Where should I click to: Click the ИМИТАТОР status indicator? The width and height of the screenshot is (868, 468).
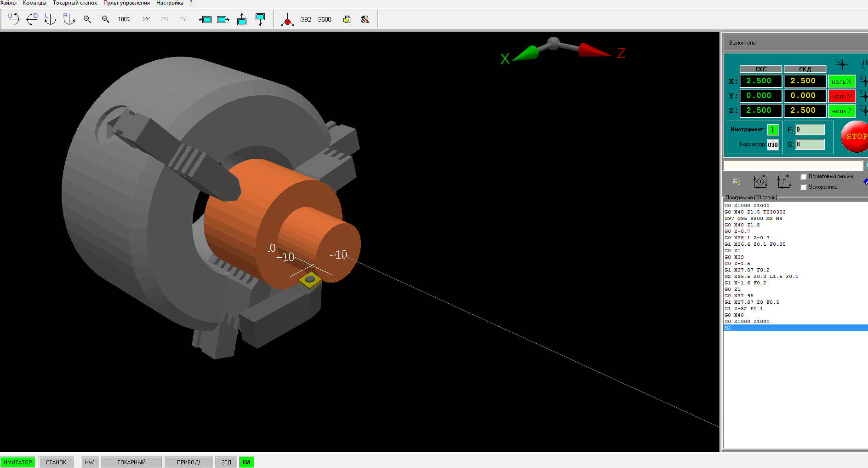tap(18, 462)
